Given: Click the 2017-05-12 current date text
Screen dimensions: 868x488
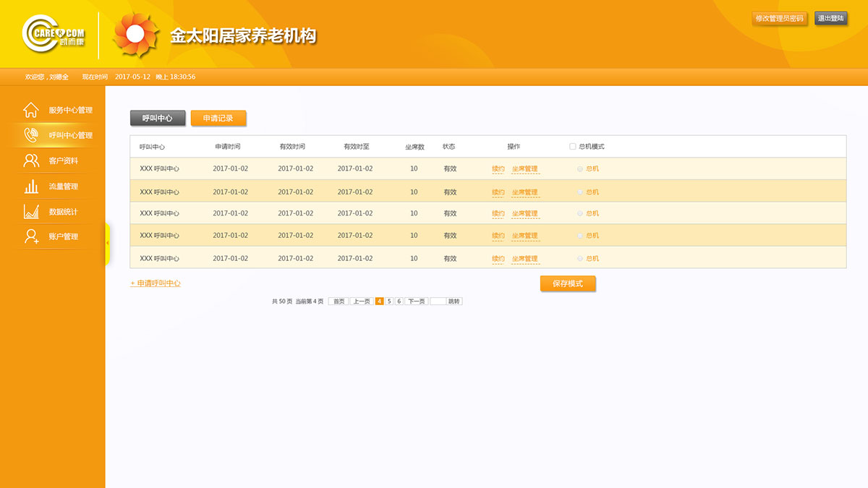Looking at the screenshot, I should tap(132, 77).
